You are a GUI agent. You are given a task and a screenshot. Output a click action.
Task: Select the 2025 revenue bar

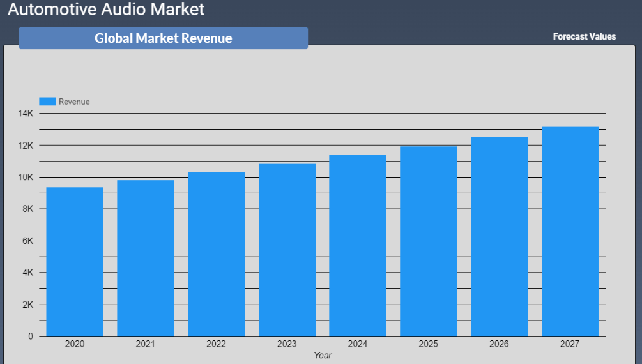428,241
